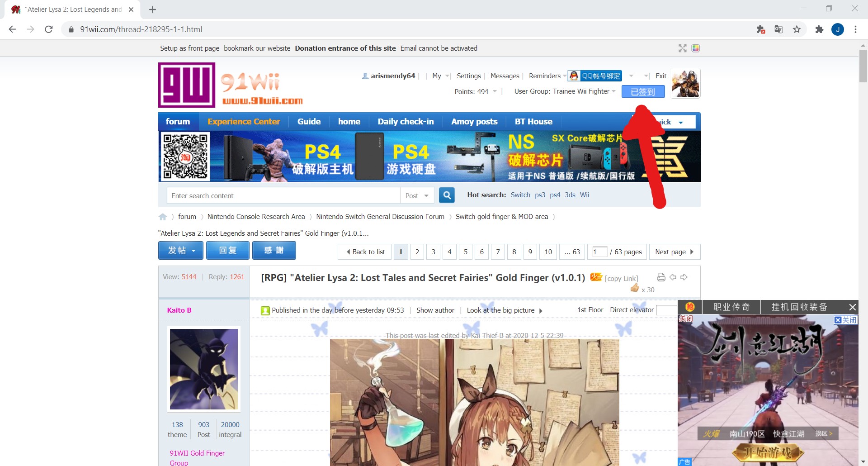Click the 开始游戏 start game ad button

click(x=768, y=453)
